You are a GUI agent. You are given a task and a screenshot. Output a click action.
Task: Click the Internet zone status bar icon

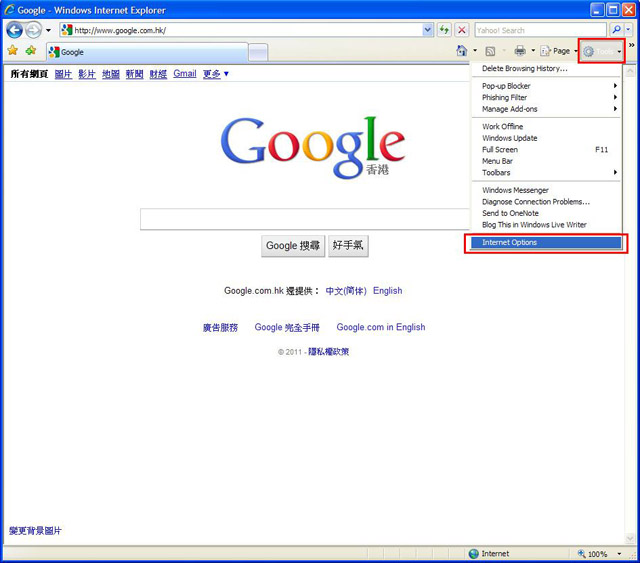(x=473, y=554)
